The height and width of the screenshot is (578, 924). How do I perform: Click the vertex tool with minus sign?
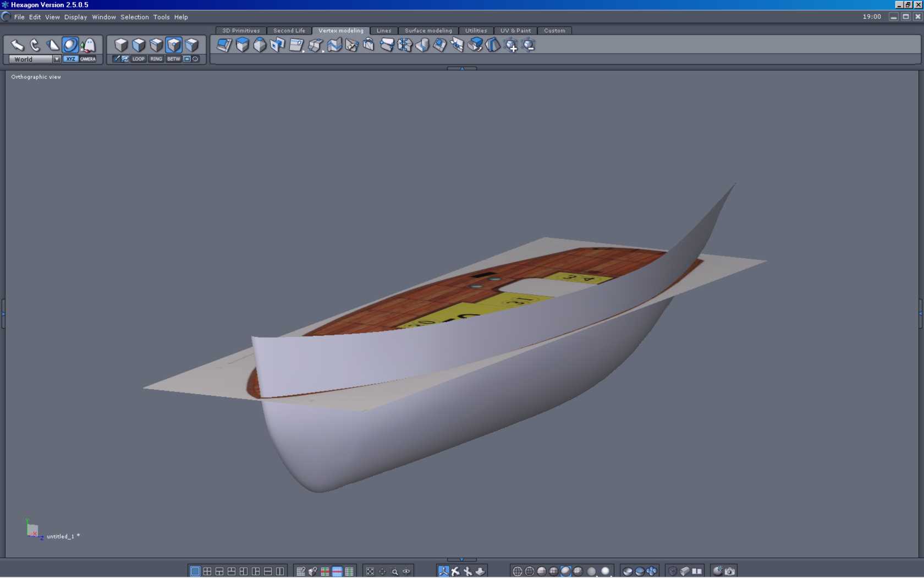click(529, 45)
